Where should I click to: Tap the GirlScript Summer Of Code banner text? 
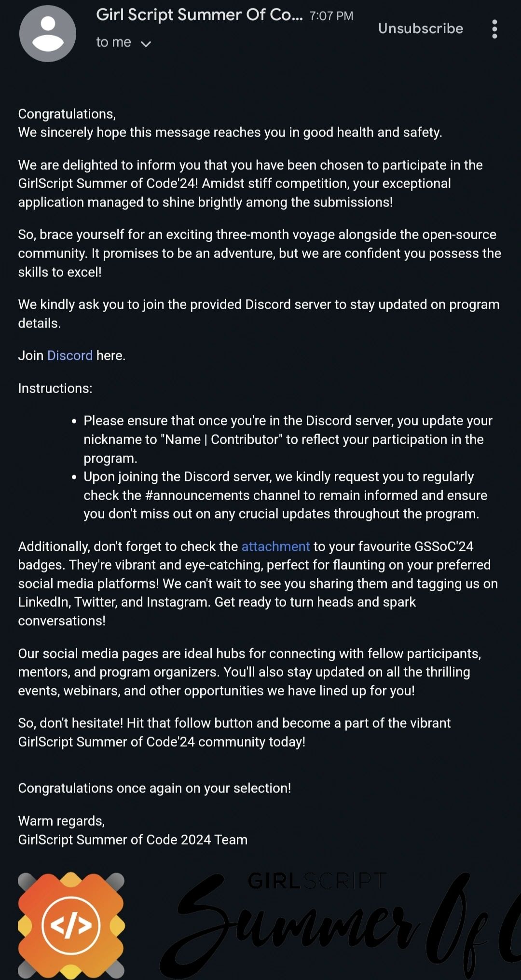pyautogui.click(x=340, y=926)
